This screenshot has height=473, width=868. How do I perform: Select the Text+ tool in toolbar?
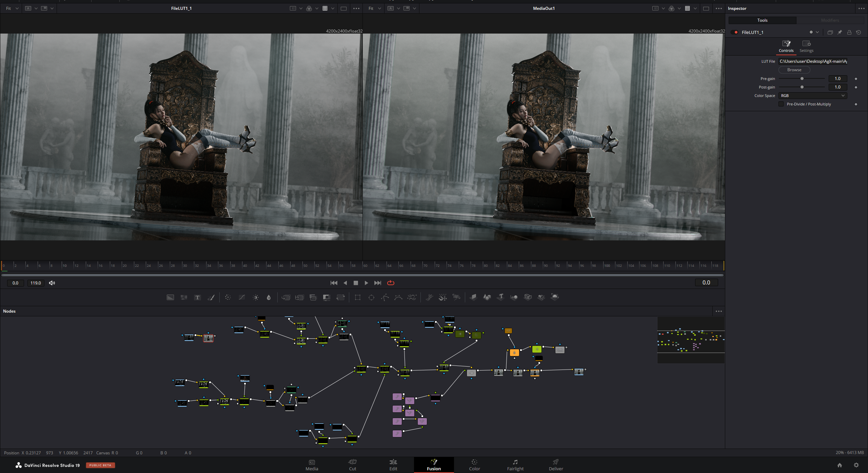[x=197, y=298]
